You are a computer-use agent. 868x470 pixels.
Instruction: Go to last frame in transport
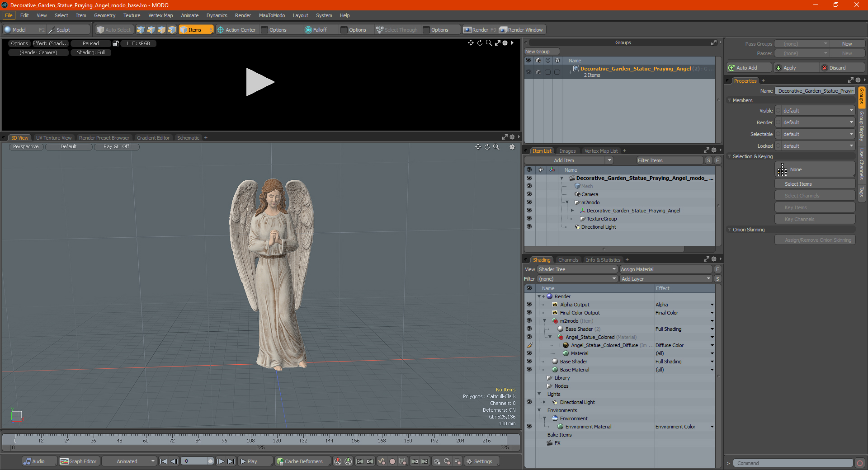click(x=231, y=461)
